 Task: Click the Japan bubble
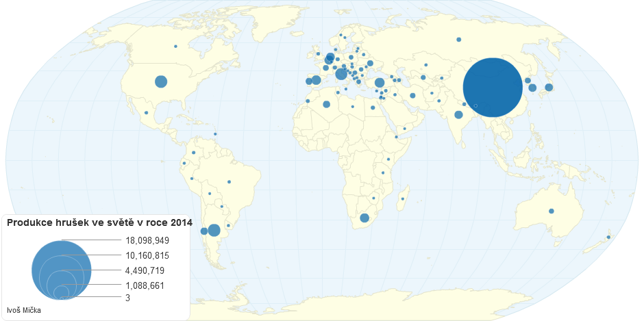coord(549,87)
